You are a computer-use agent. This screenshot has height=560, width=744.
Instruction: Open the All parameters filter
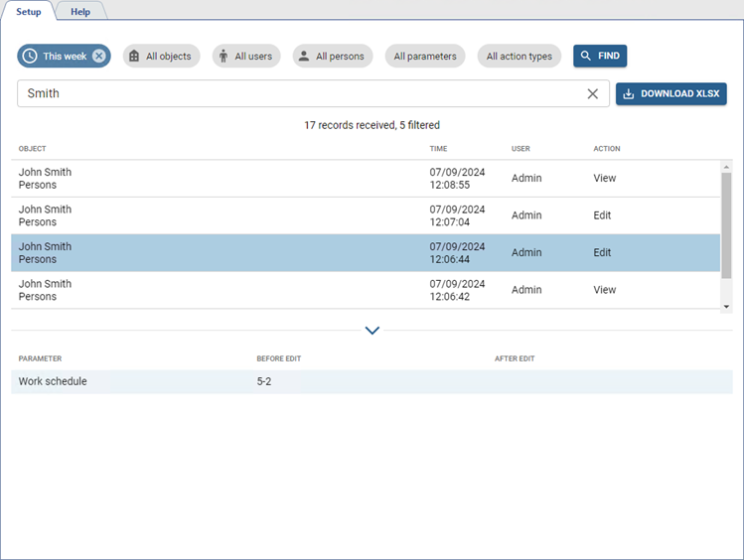[424, 57]
